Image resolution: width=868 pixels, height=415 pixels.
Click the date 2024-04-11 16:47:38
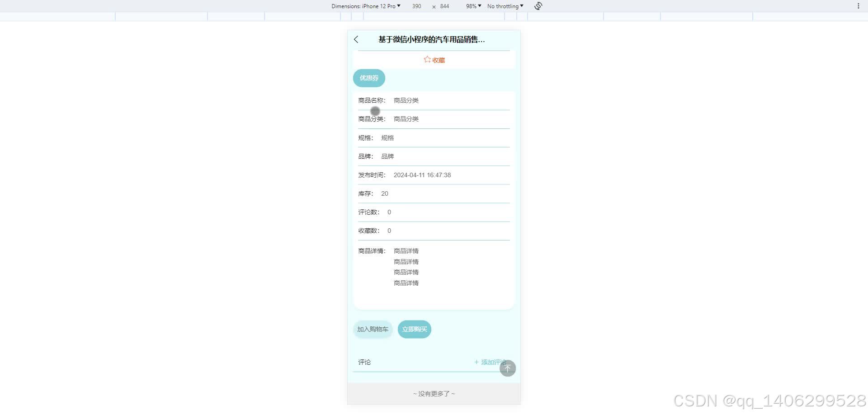pyautogui.click(x=422, y=175)
